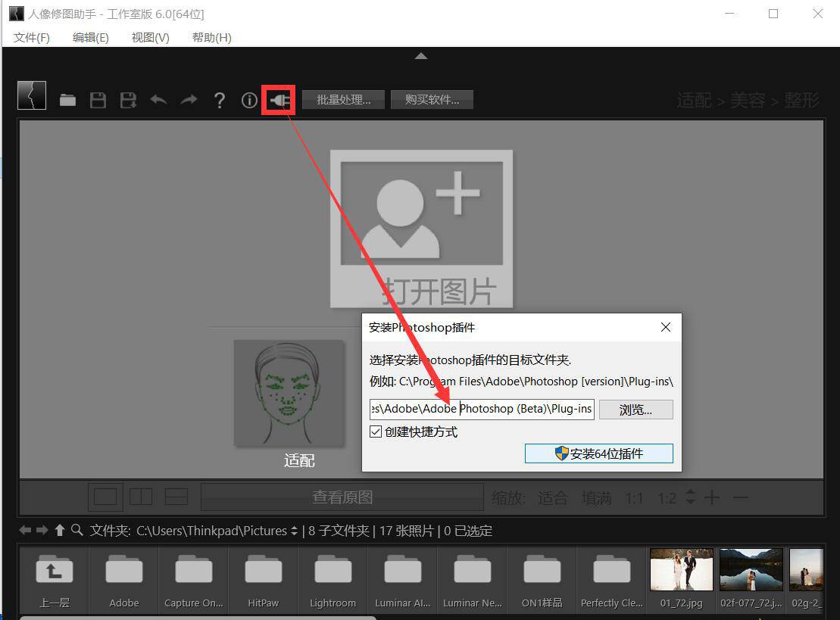
Task: Select the single-image view mode icon
Action: (x=105, y=497)
